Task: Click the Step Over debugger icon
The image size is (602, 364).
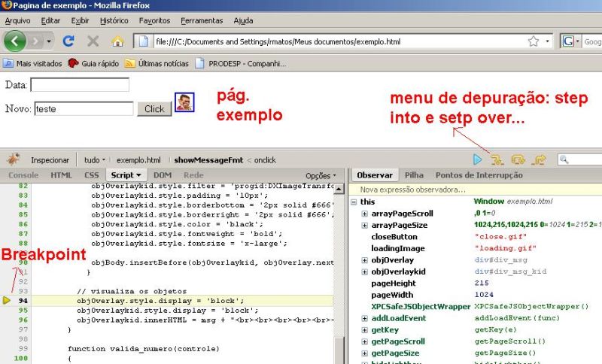Action: [518, 159]
